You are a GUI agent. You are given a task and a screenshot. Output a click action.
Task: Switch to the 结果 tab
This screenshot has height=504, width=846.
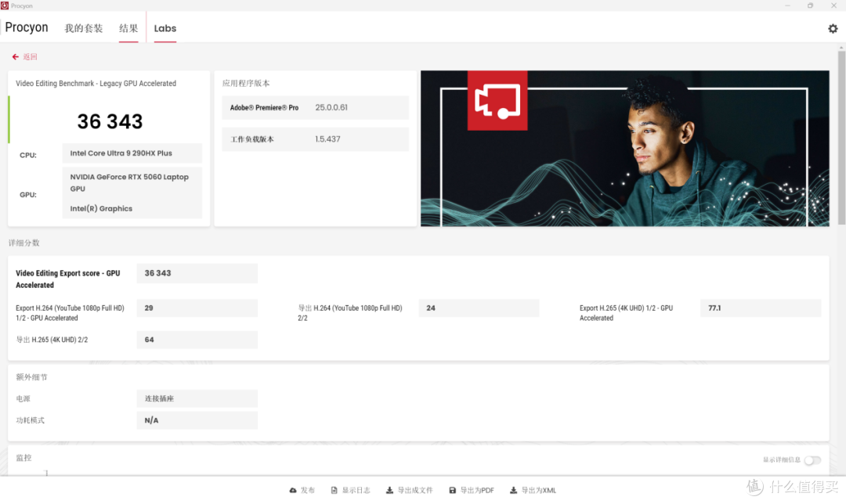pos(128,28)
